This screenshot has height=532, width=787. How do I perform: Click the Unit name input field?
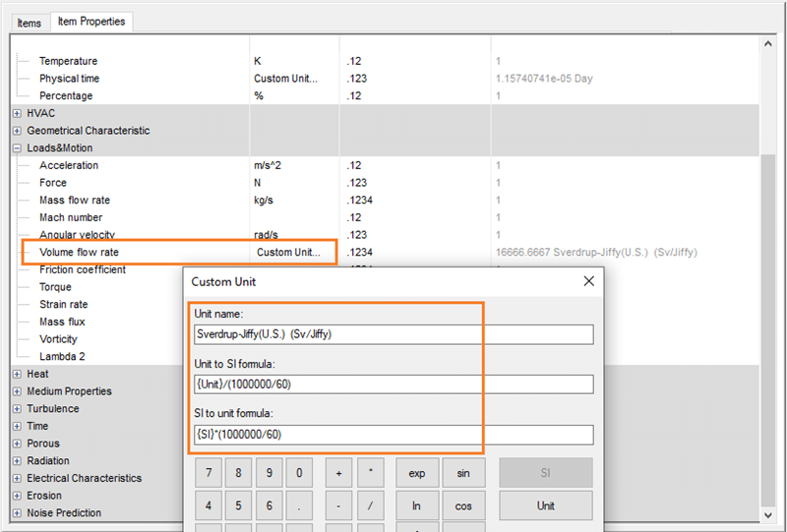tap(394, 334)
